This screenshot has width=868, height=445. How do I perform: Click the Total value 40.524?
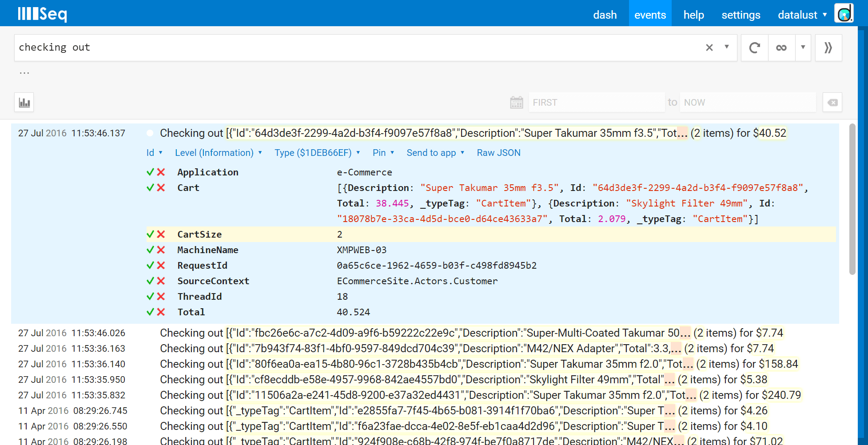353,312
